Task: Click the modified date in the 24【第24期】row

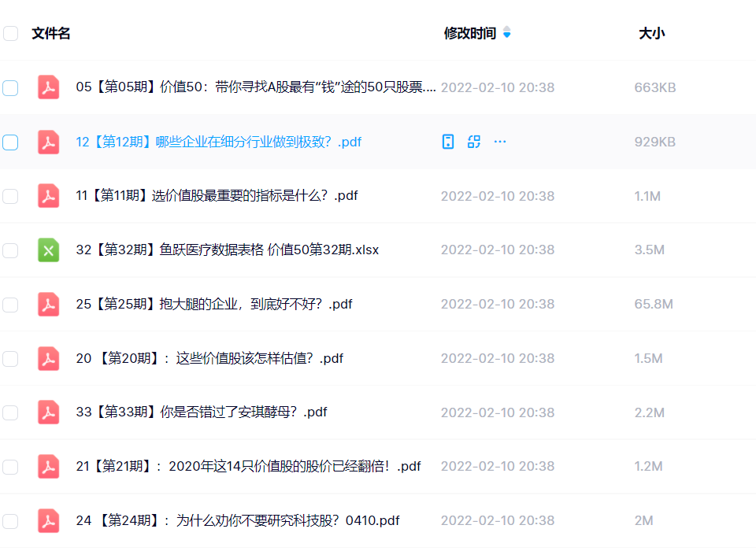Action: click(498, 520)
